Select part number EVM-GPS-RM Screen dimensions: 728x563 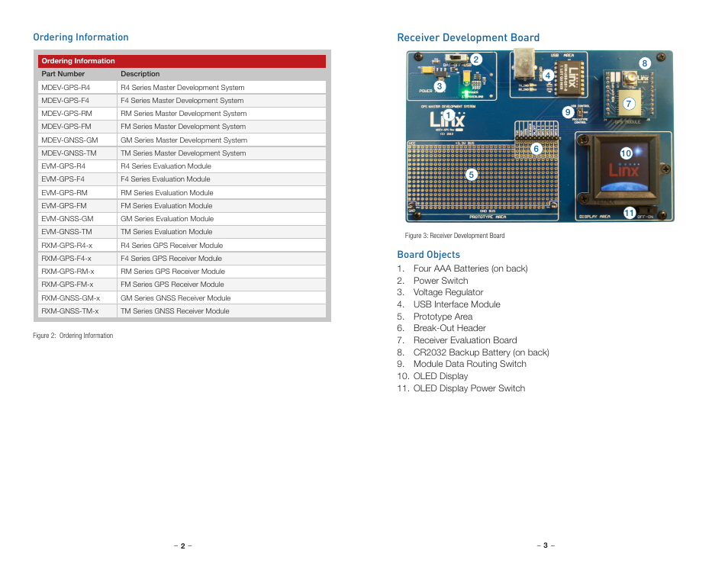click(x=65, y=192)
